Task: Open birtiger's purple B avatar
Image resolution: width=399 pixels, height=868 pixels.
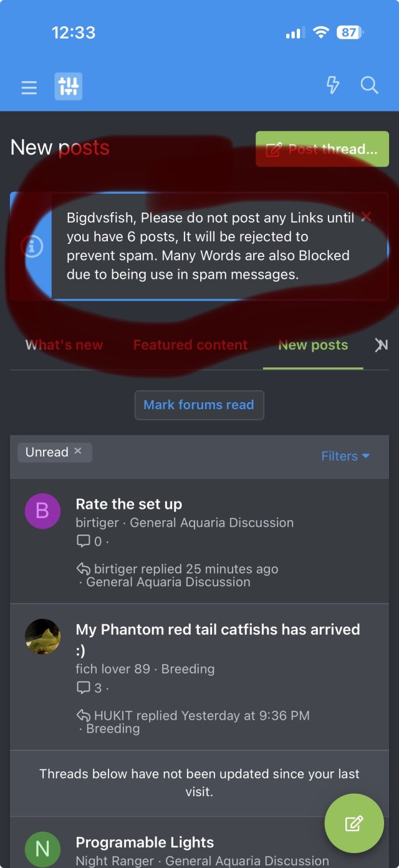Action: 42,511
